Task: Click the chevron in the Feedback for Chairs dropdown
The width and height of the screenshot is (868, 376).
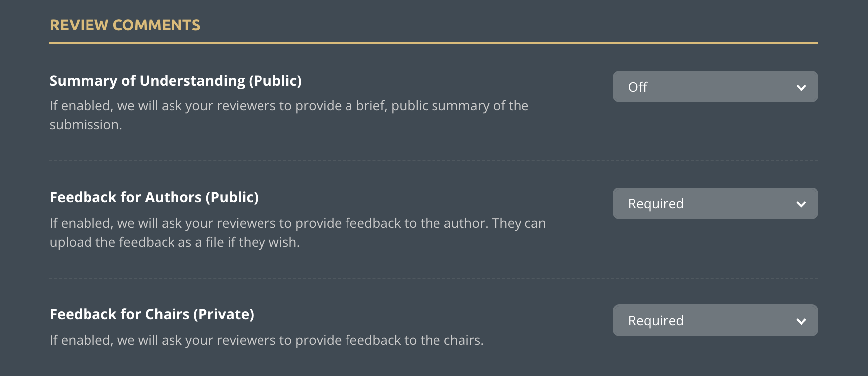Action: [801, 321]
